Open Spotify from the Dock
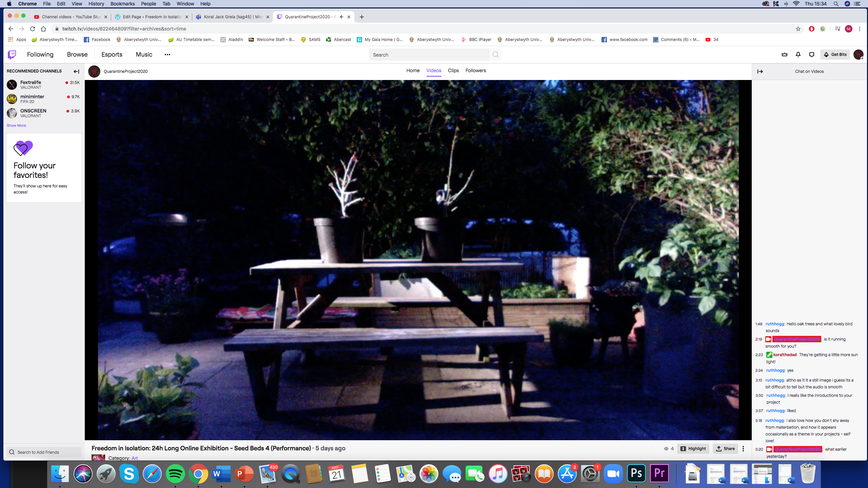 175,473
